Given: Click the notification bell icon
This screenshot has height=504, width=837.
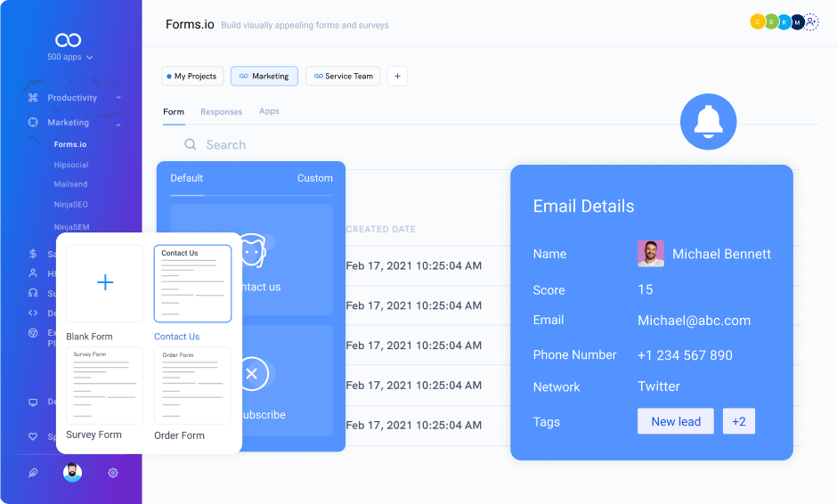Looking at the screenshot, I should (708, 121).
